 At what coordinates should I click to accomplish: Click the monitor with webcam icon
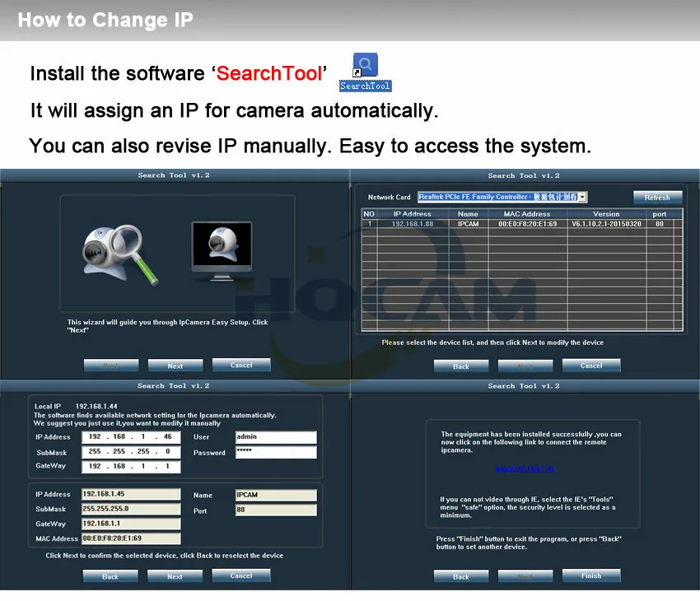coord(222,251)
